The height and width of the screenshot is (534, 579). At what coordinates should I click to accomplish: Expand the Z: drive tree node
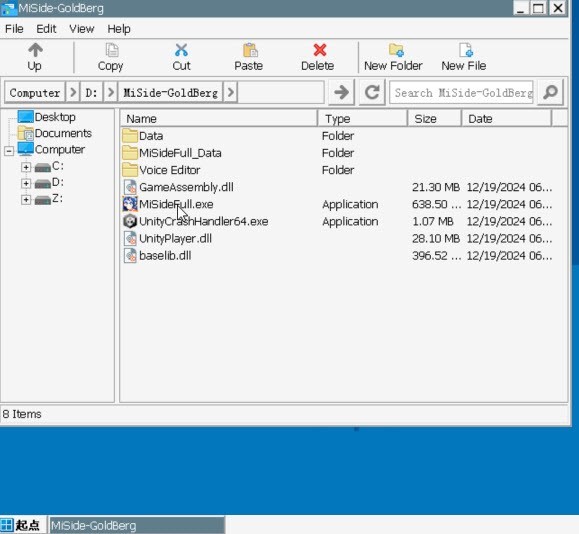pyautogui.click(x=26, y=200)
